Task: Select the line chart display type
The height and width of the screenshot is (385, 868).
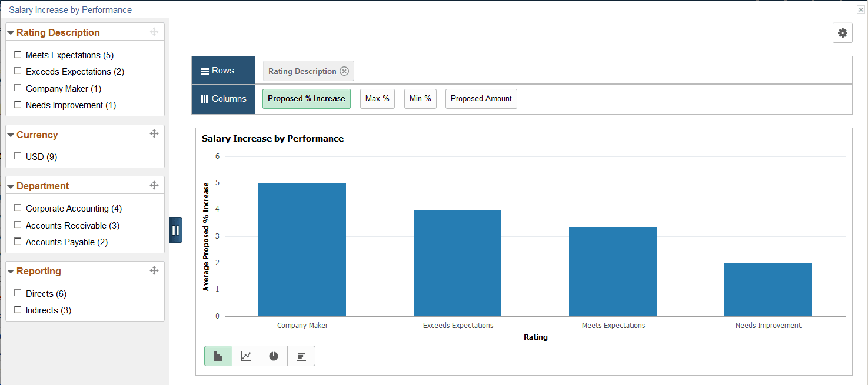Action: pyautogui.click(x=246, y=356)
